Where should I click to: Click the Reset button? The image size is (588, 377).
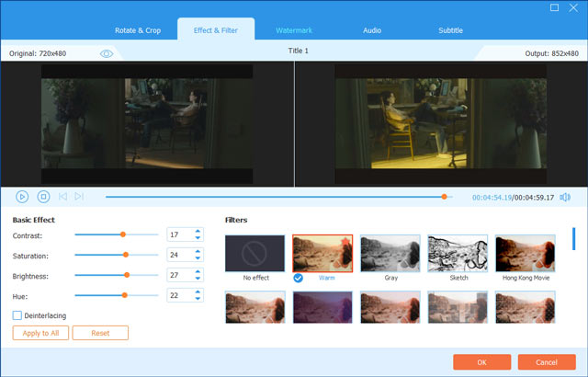tap(100, 333)
